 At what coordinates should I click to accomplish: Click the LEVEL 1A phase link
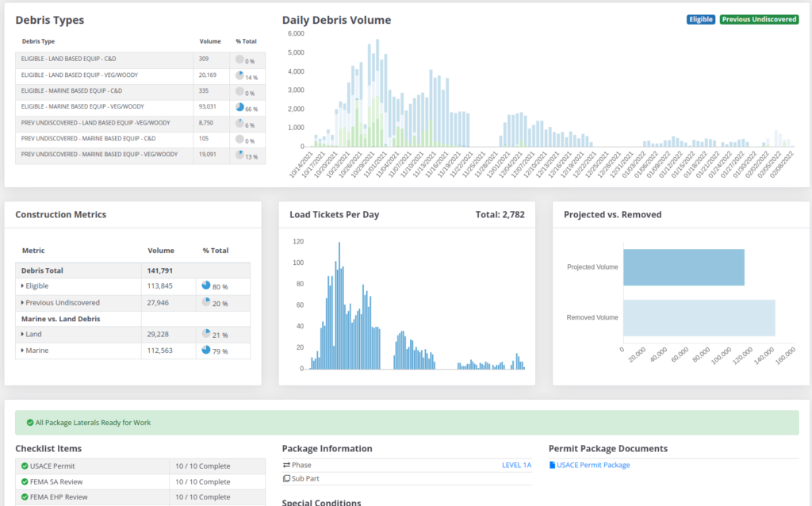coord(516,466)
